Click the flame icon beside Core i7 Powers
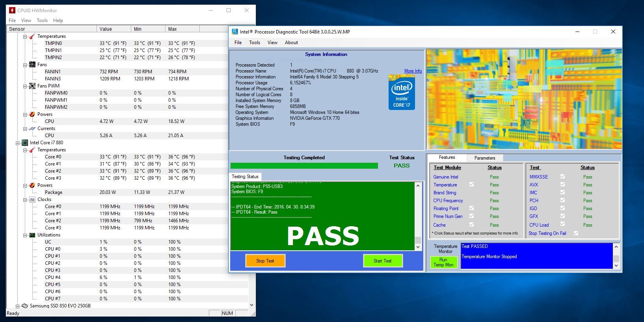The image size is (644, 322). point(32,185)
